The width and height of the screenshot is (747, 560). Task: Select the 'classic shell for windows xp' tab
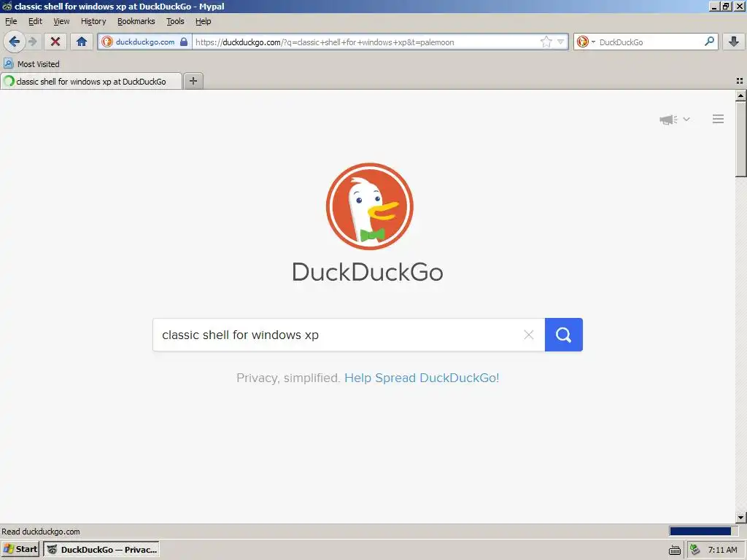coord(91,82)
